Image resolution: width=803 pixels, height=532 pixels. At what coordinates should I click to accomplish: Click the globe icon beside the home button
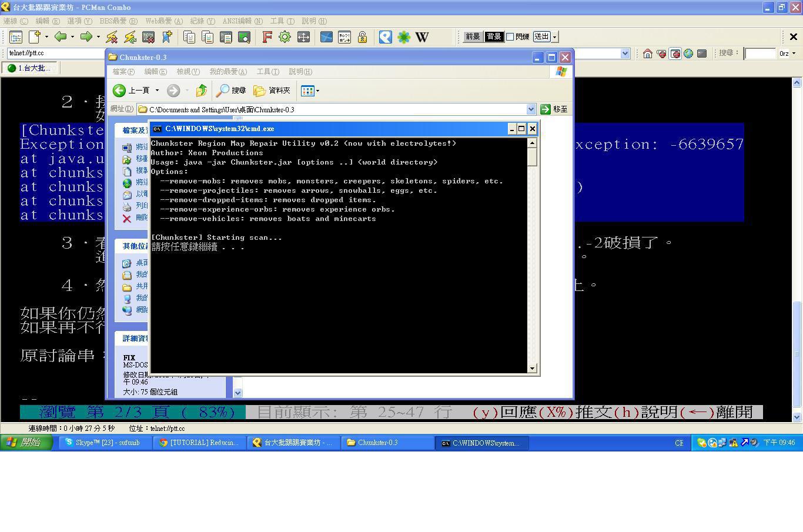coord(688,53)
